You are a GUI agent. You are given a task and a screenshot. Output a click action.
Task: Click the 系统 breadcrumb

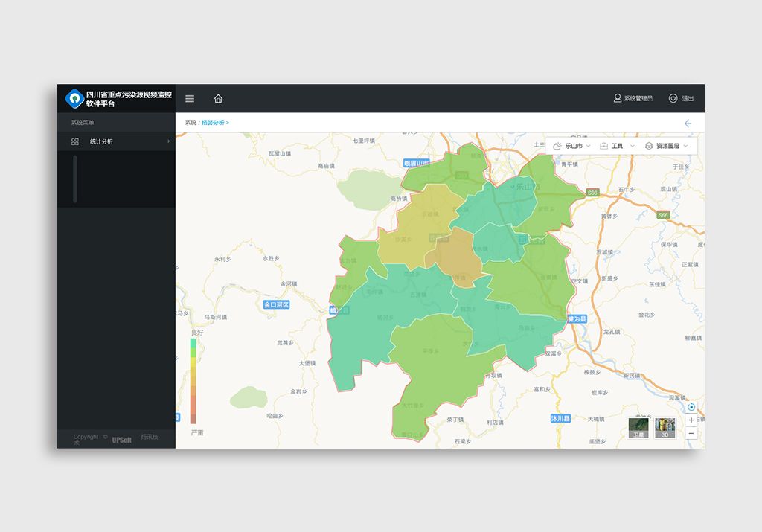click(190, 123)
